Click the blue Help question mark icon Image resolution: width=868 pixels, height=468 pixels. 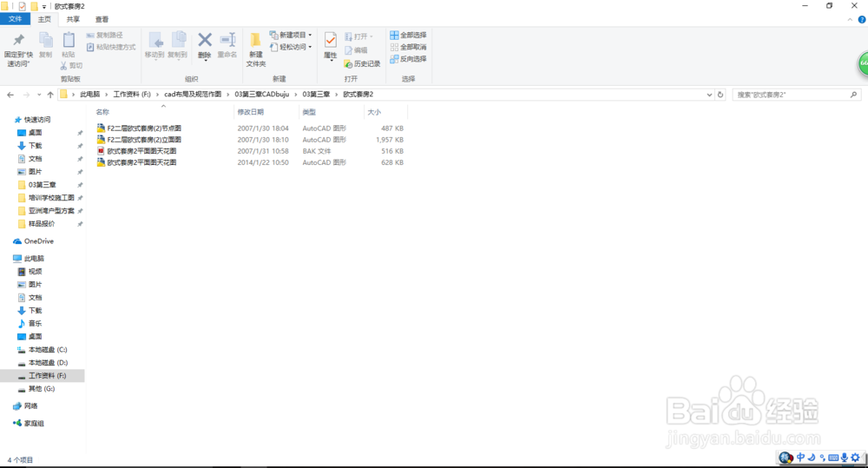[x=861, y=19]
